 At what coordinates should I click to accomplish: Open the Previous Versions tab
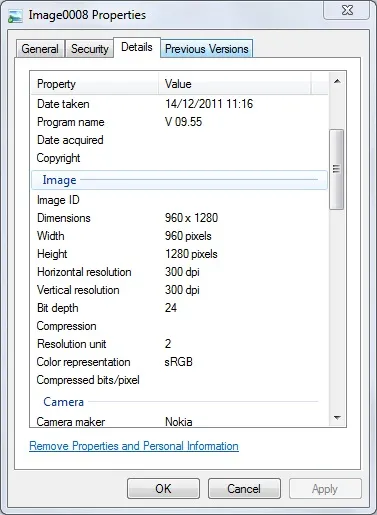(207, 49)
